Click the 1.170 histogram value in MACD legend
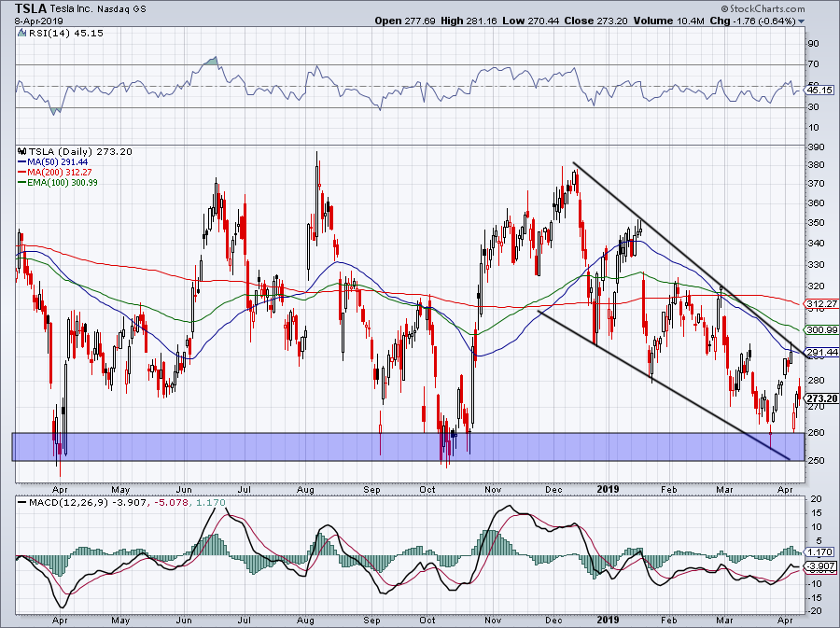 coord(211,502)
